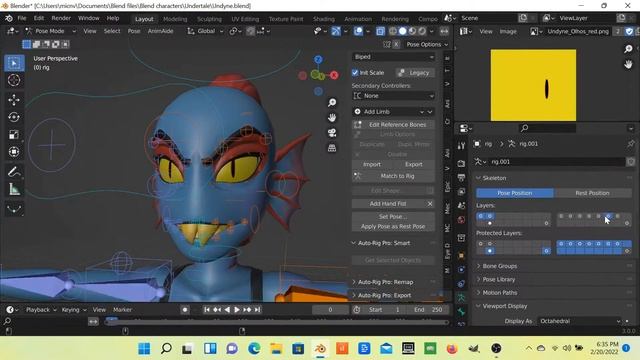Click the Export button

tap(414, 164)
